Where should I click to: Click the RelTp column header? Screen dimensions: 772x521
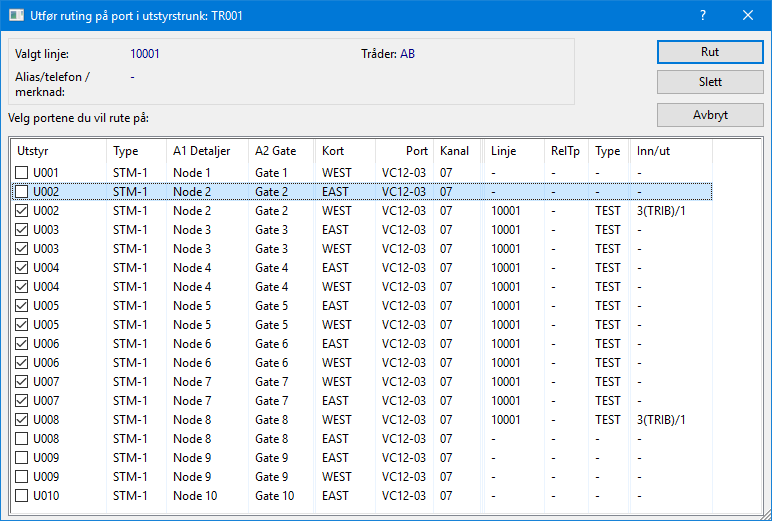point(567,151)
